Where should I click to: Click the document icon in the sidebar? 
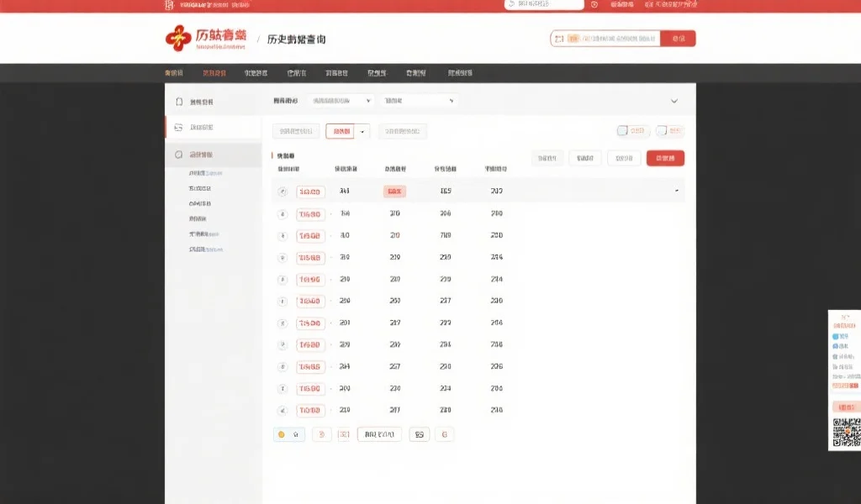pyautogui.click(x=178, y=101)
